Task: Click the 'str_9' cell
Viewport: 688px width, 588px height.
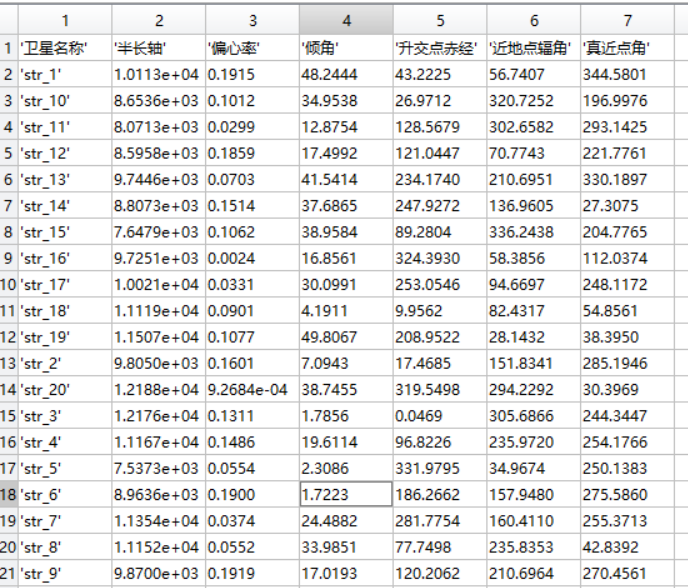Action: coord(65,573)
